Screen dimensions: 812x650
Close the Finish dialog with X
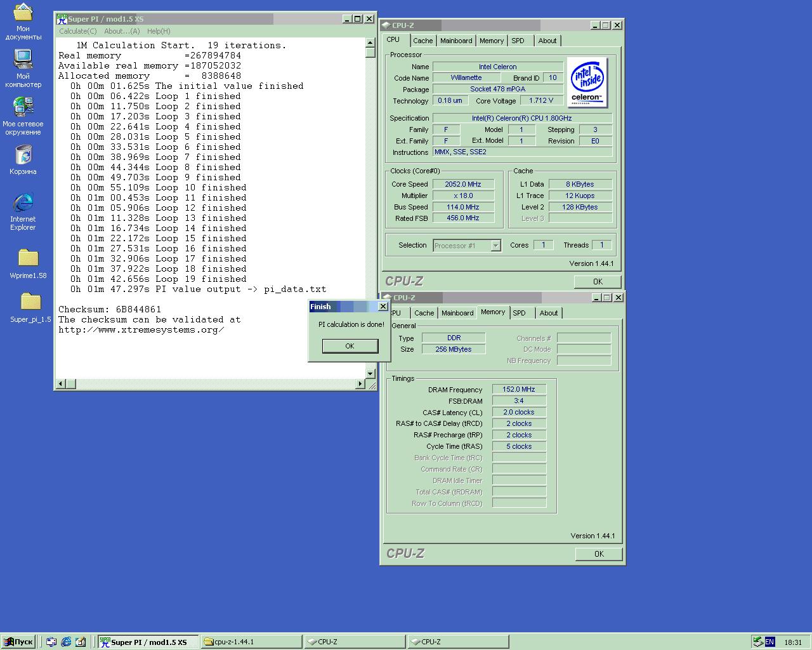(383, 307)
